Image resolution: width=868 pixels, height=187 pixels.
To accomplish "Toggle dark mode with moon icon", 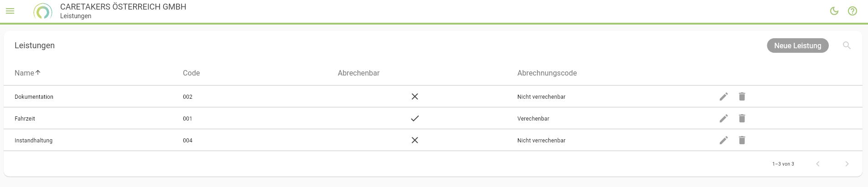I will tap(834, 11).
